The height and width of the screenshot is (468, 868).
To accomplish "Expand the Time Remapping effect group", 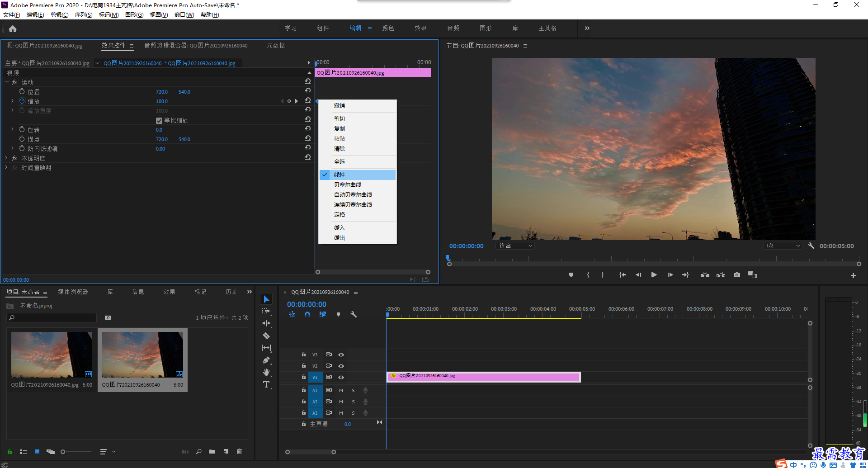I will click(6, 167).
